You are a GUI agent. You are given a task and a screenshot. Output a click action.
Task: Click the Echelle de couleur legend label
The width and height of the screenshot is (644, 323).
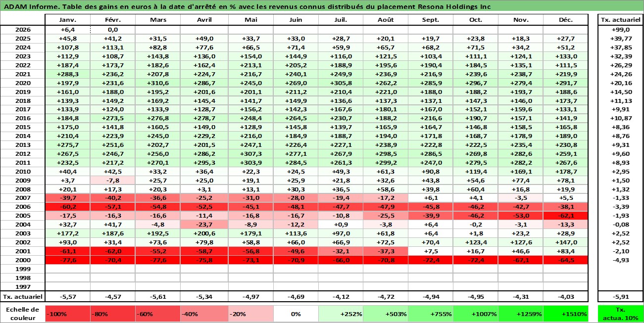click(x=22, y=313)
